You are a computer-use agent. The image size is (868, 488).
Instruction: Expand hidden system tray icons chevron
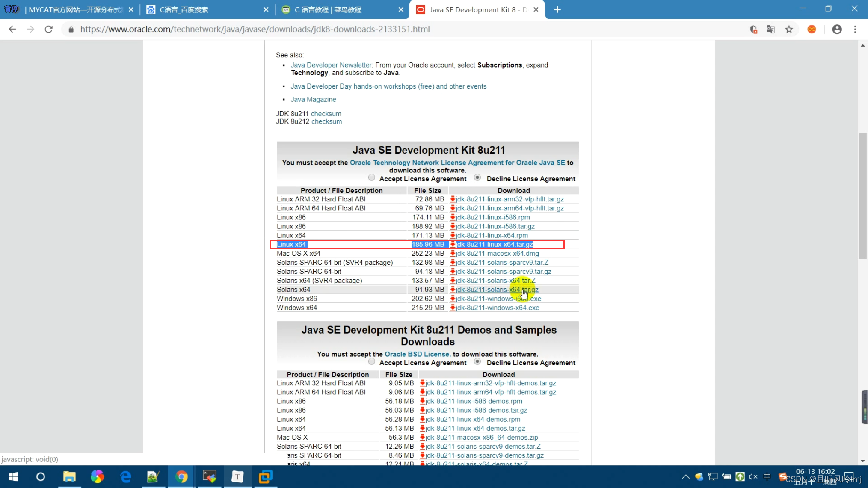(x=685, y=476)
